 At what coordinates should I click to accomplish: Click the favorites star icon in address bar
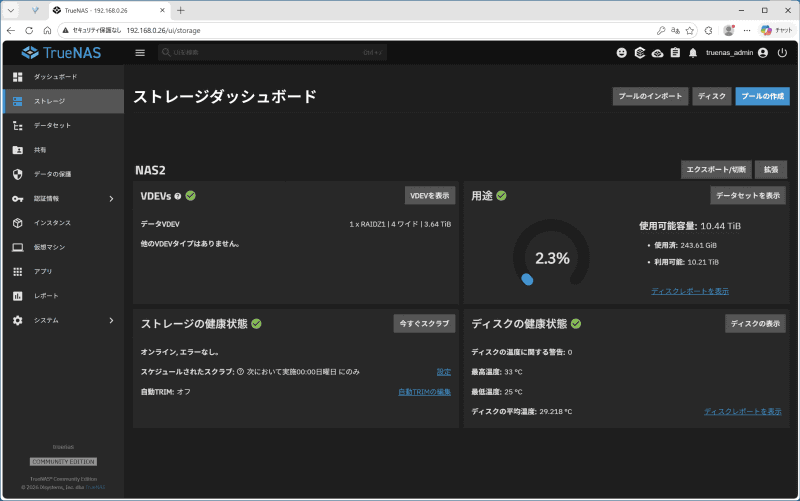(x=690, y=31)
